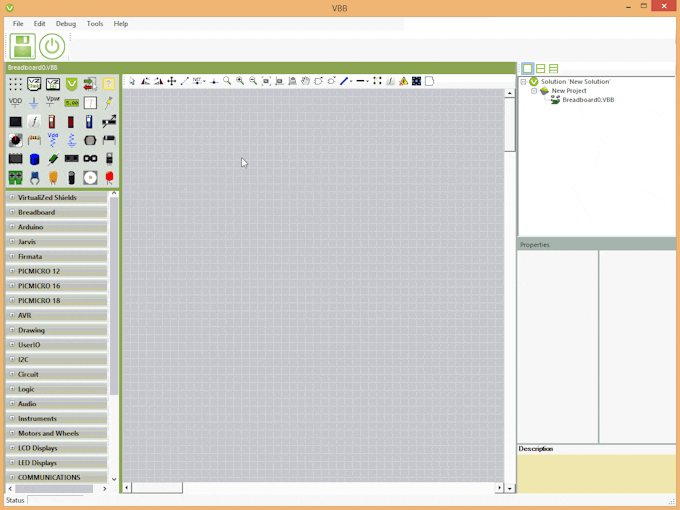Screen dimensions: 680x510
Task: Click the yellow help question mark icon
Action: click(109, 84)
